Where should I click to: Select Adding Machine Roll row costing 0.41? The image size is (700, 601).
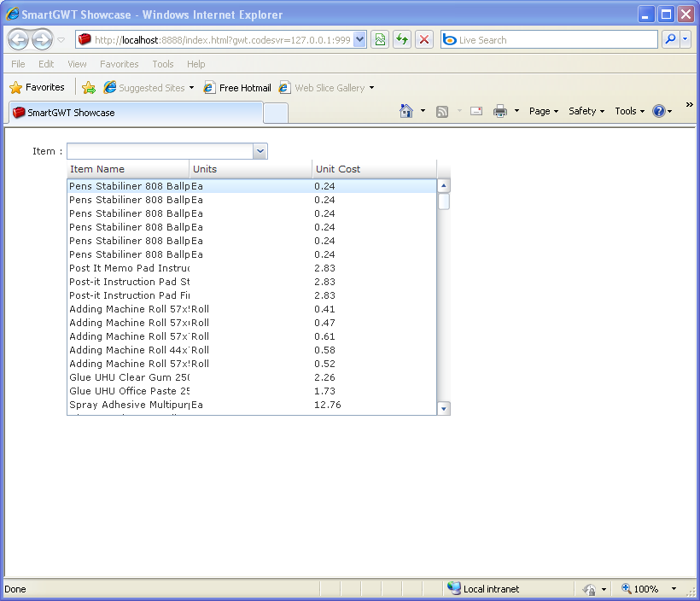(252, 309)
